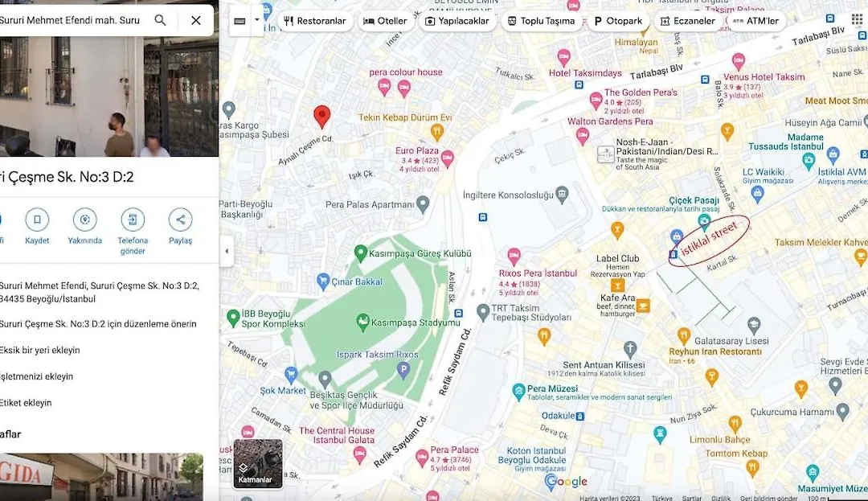Viewport: 868px width, 501px height.
Task: Select the Çukurcuma Hamamı pin
Action: (x=842, y=411)
